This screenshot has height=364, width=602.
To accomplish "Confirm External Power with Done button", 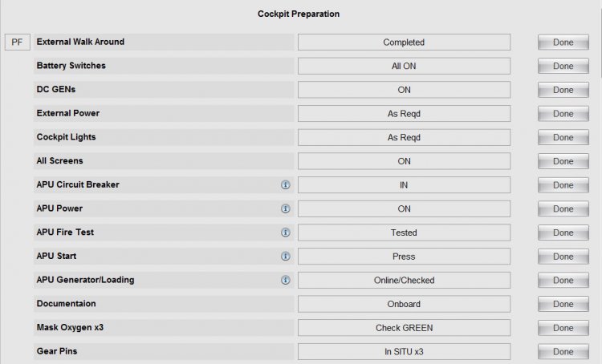I will [x=563, y=114].
